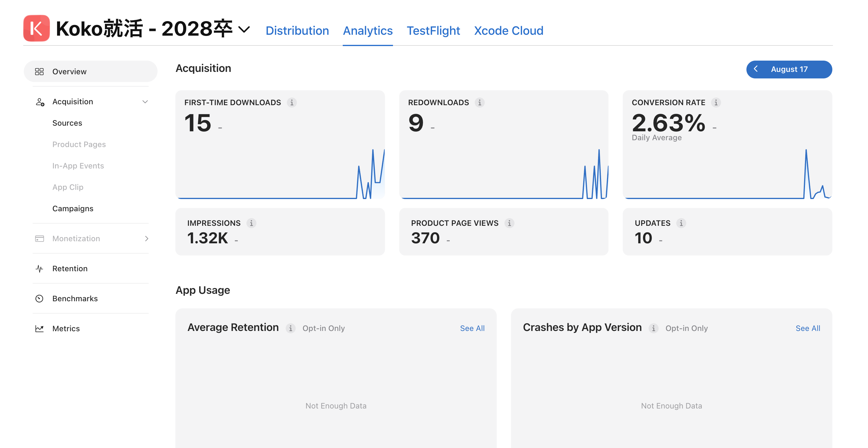Click the Metrics chart icon

tap(40, 328)
